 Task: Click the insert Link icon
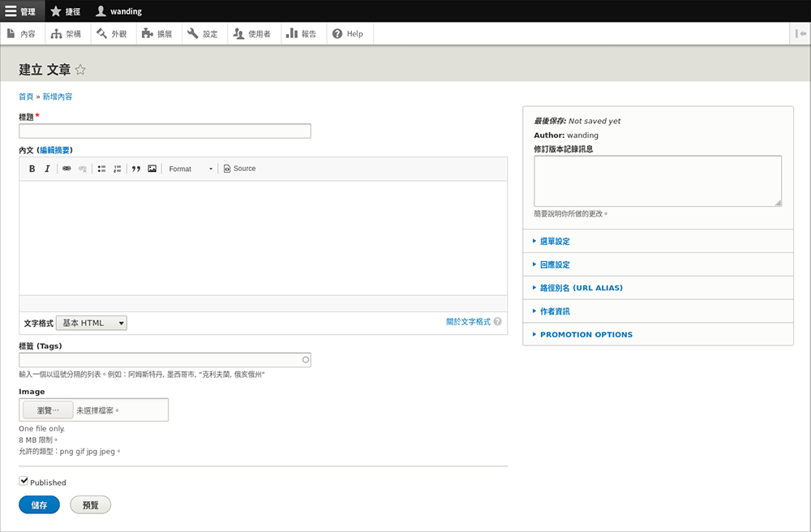[67, 169]
